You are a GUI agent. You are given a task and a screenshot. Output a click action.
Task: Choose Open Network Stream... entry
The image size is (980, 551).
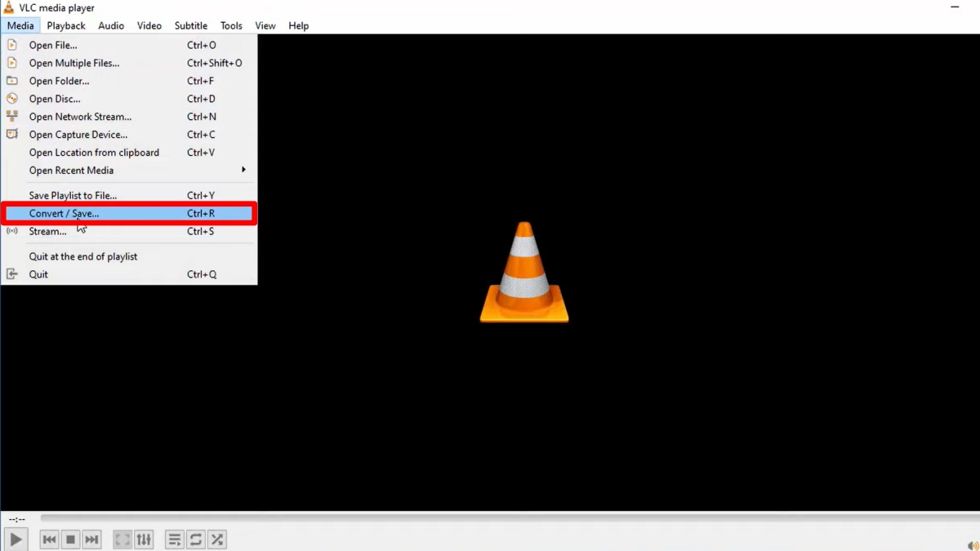click(x=129, y=117)
